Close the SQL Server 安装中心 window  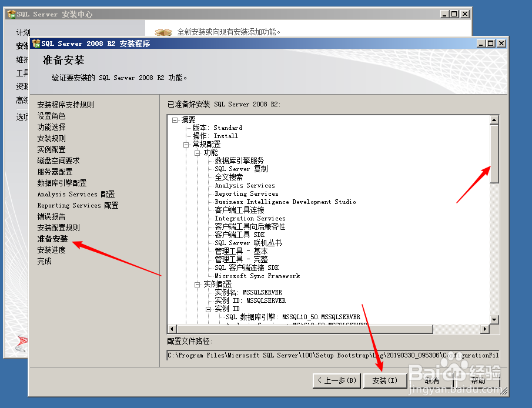pyautogui.click(x=465, y=14)
